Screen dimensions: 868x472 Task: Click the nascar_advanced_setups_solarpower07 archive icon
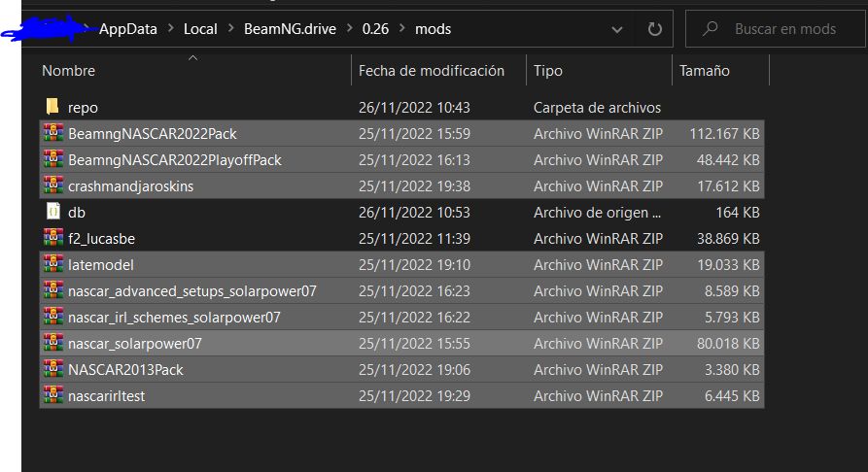point(53,290)
